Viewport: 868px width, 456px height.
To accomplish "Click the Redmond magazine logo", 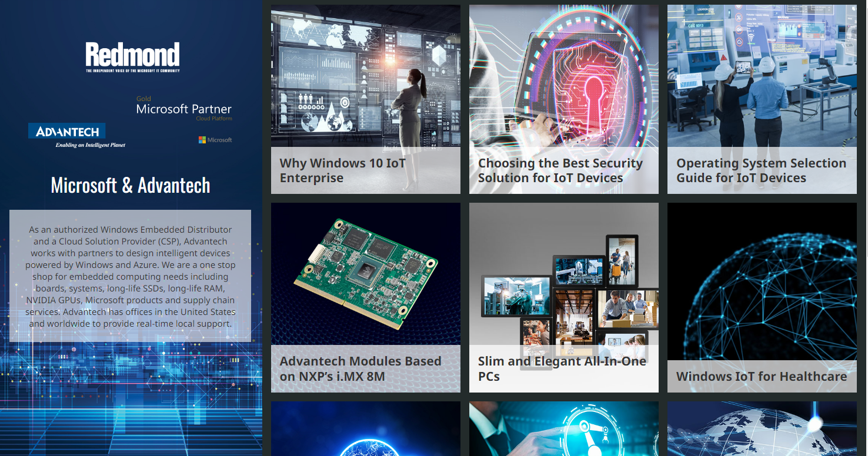I will [x=132, y=57].
